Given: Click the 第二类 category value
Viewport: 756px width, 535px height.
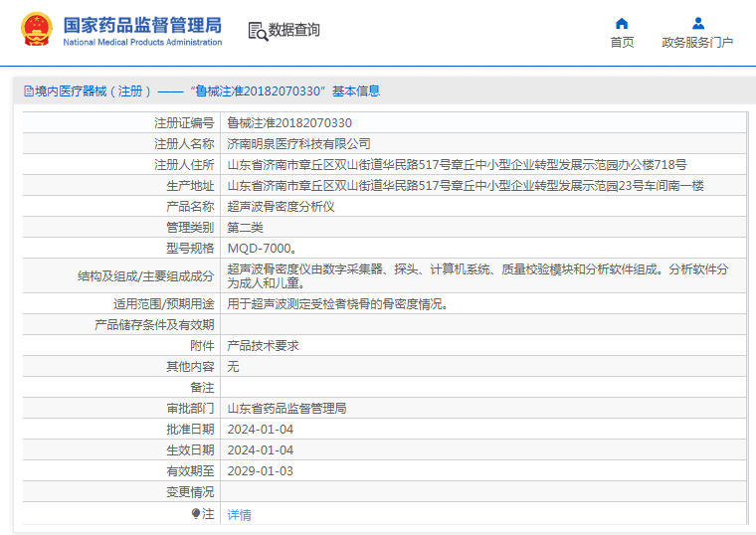Looking at the screenshot, I should tap(246, 227).
